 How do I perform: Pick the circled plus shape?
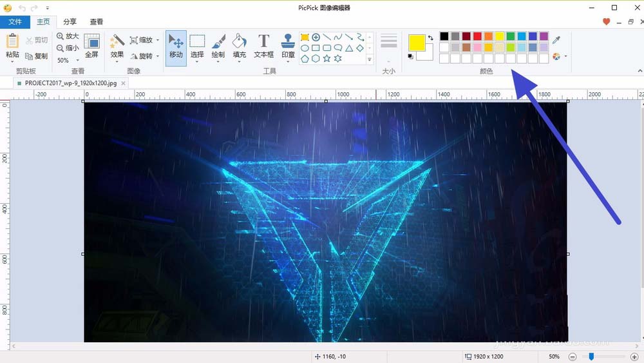[x=316, y=37]
